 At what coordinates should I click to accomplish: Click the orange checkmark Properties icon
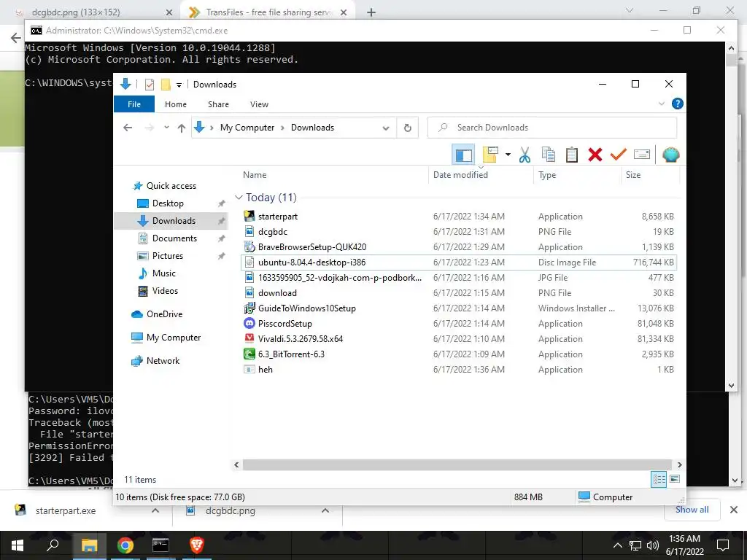(x=619, y=155)
